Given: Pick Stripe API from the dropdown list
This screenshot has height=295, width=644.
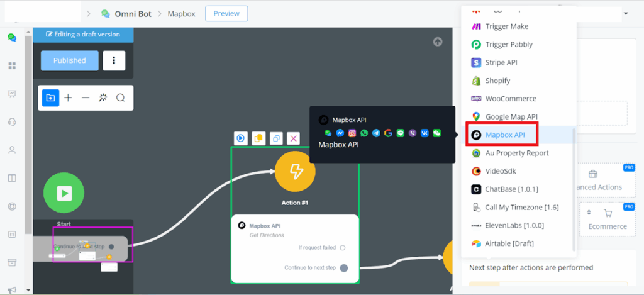Looking at the screenshot, I should click(501, 62).
